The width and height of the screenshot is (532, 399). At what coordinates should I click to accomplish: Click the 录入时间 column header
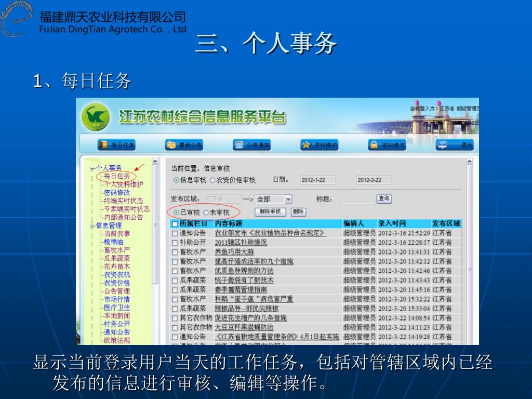click(392, 223)
